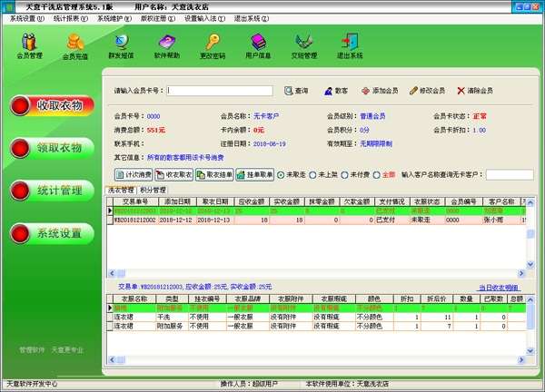The width and height of the screenshot is (545, 392).
Task: Click the 当日收衣明细 link
Action: 500,287
